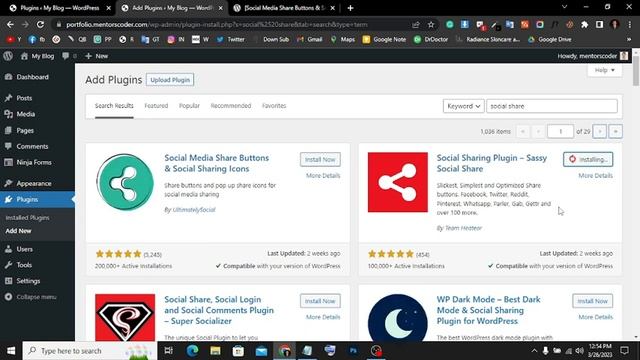Click the UltimatelySocial author link
640x360 pixels.
194,210
